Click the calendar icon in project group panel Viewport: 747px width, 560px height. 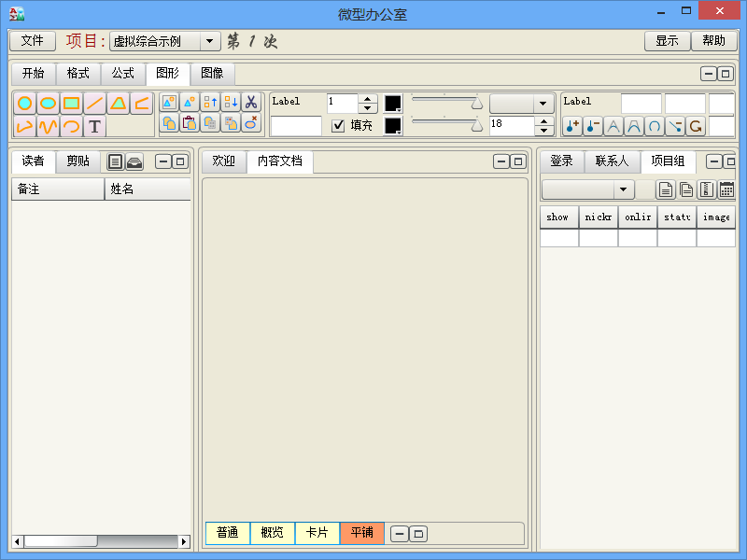726,189
